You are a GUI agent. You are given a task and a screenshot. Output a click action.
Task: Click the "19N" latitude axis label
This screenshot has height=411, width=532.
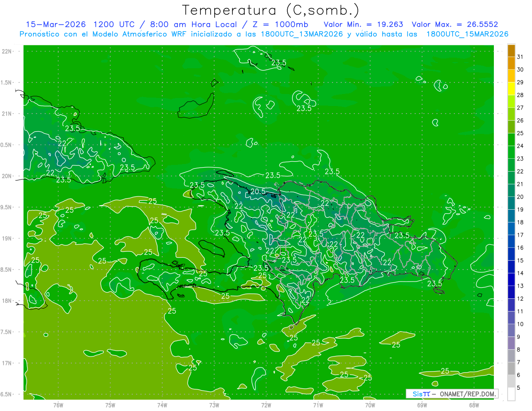click(x=8, y=239)
